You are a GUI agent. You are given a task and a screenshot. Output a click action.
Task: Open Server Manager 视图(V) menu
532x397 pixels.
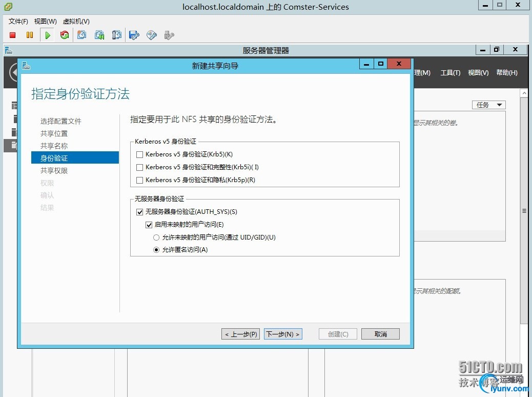[x=478, y=73]
